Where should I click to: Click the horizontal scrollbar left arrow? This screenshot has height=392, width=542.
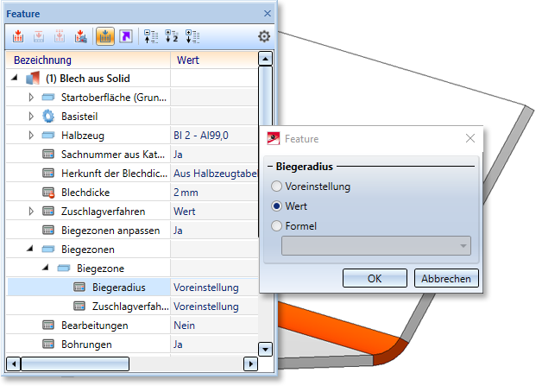[x=14, y=364]
